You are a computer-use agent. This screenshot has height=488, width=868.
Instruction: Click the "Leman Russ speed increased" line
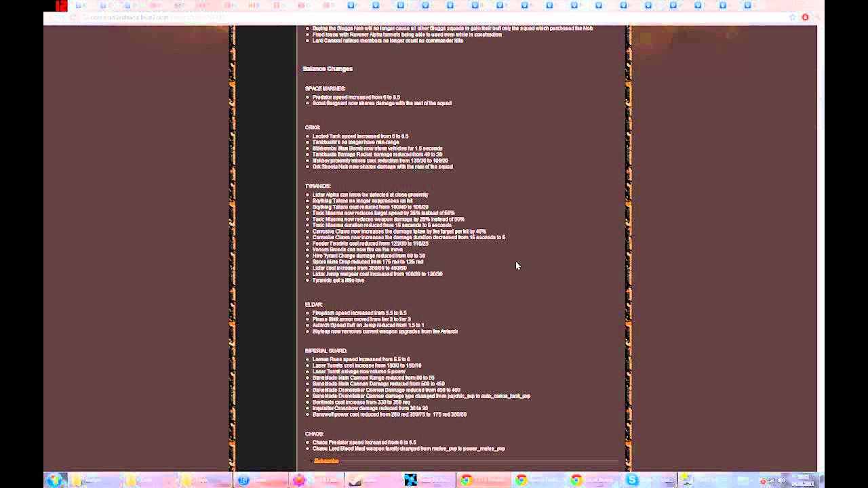[361, 359]
